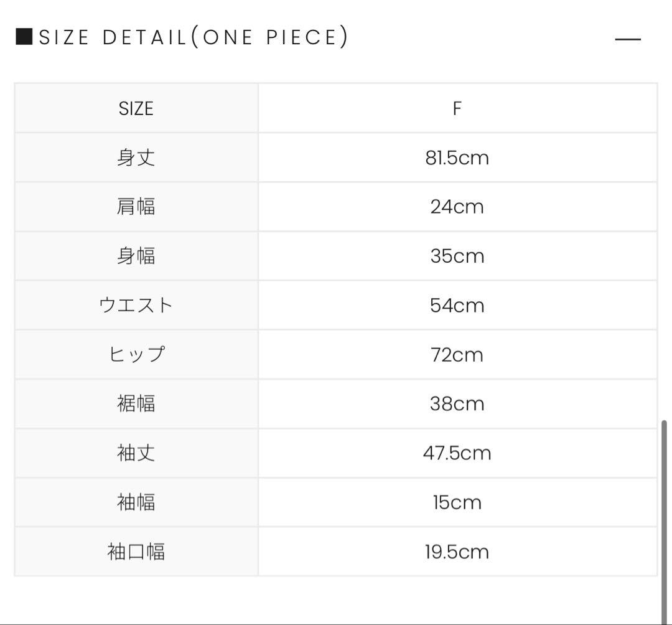The height and width of the screenshot is (625, 672).
Task: Select the 19.5cm cuff width value
Action: coord(457,552)
